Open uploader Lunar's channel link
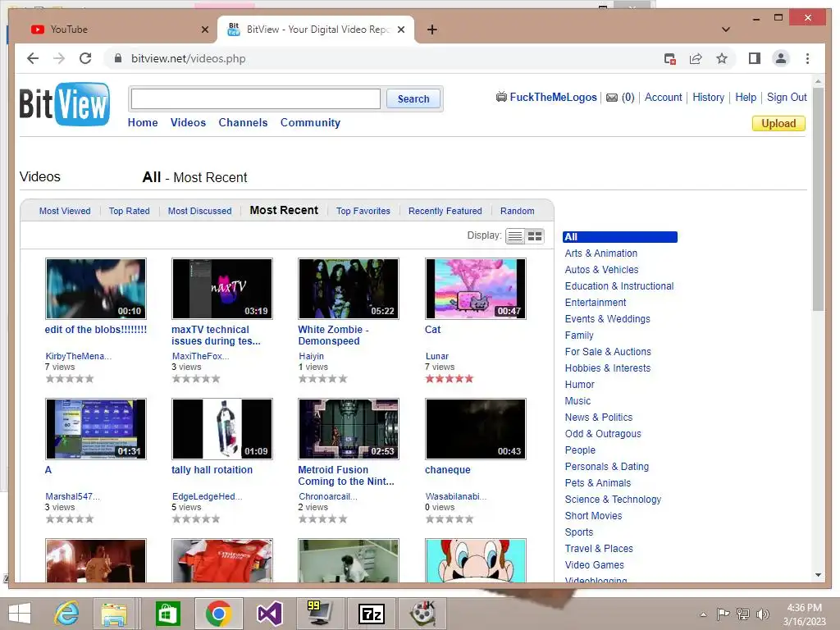 point(437,356)
